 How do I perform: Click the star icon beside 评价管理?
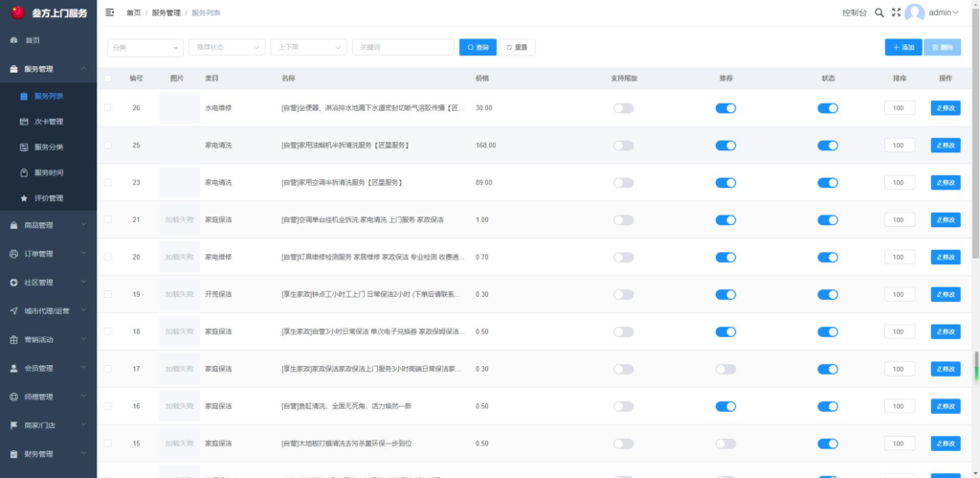click(x=24, y=198)
